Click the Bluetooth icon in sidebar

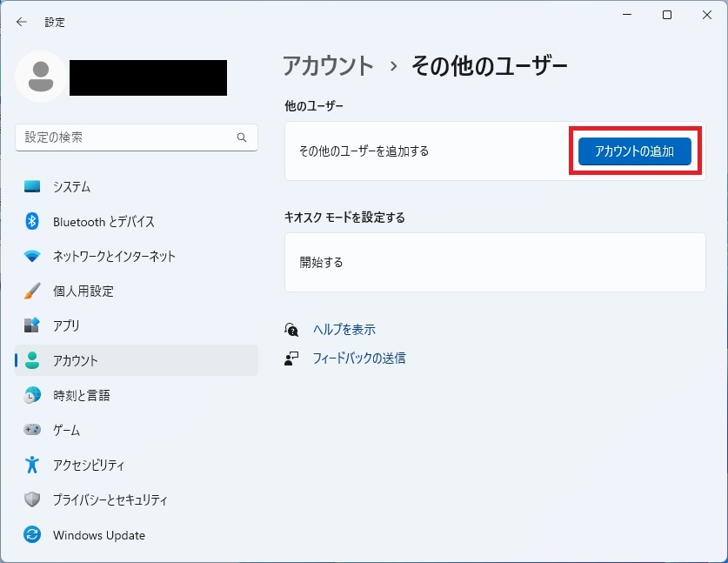32,222
